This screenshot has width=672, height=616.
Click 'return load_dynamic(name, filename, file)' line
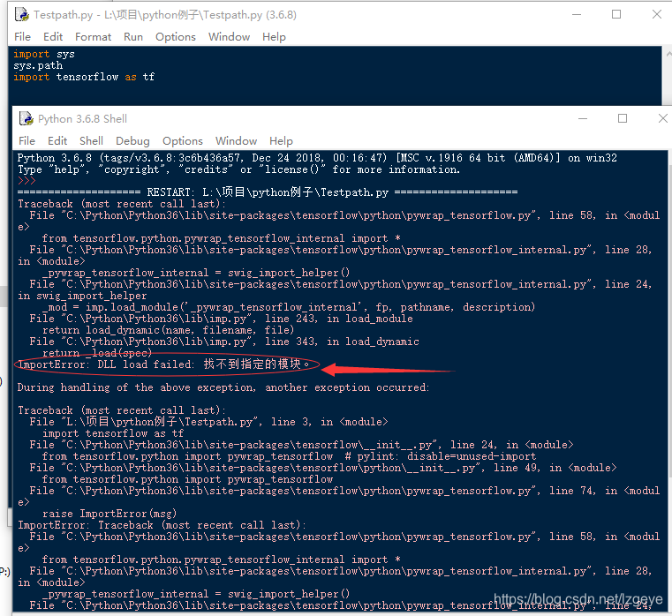[168, 330]
